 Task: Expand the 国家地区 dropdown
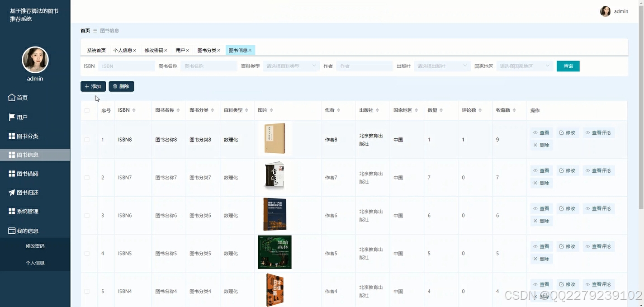(x=524, y=66)
